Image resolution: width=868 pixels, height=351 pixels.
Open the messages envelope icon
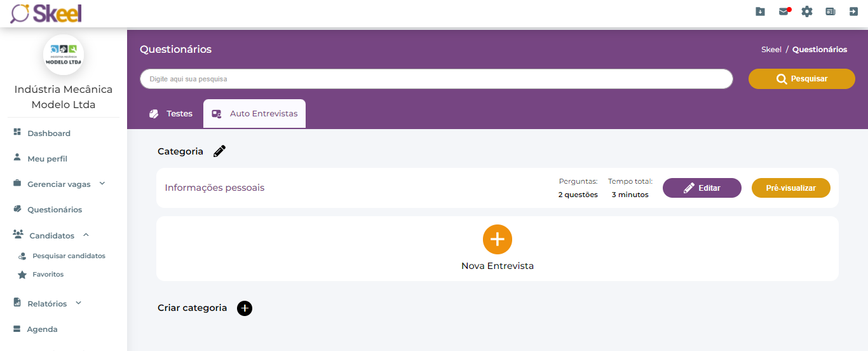(783, 11)
